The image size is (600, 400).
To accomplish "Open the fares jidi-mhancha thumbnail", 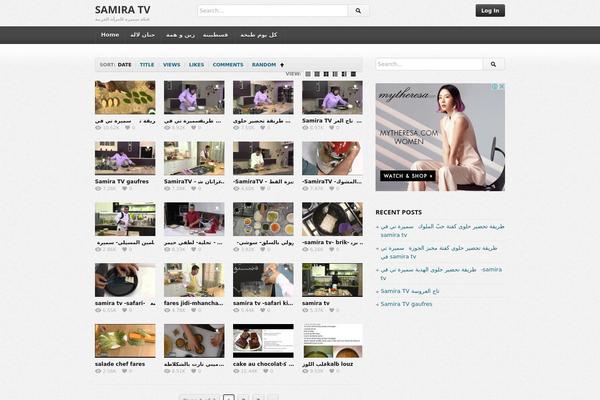I will (194, 280).
